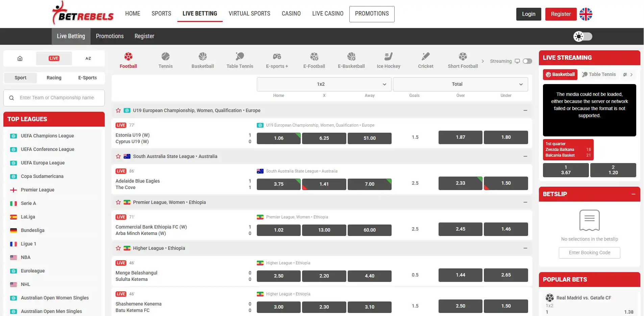The image size is (644, 316).
Task: Click the team or championship search field
Action: point(54,98)
